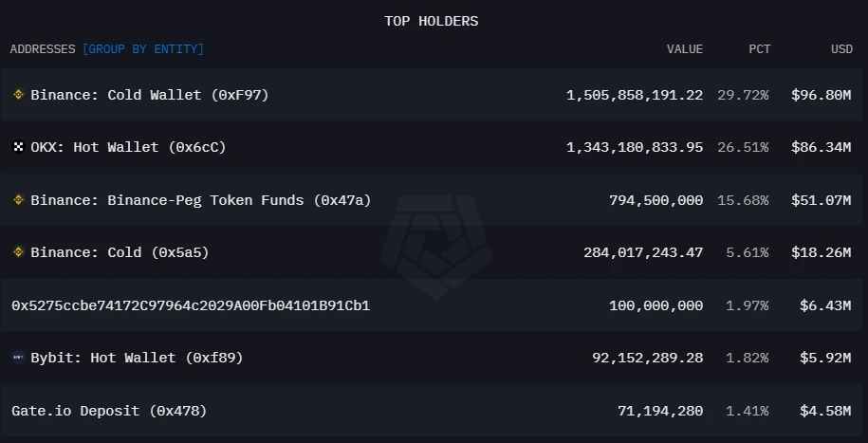Open Gate.io Deposit (0x478) address
Image resolution: width=868 pixels, height=443 pixels.
109,411
